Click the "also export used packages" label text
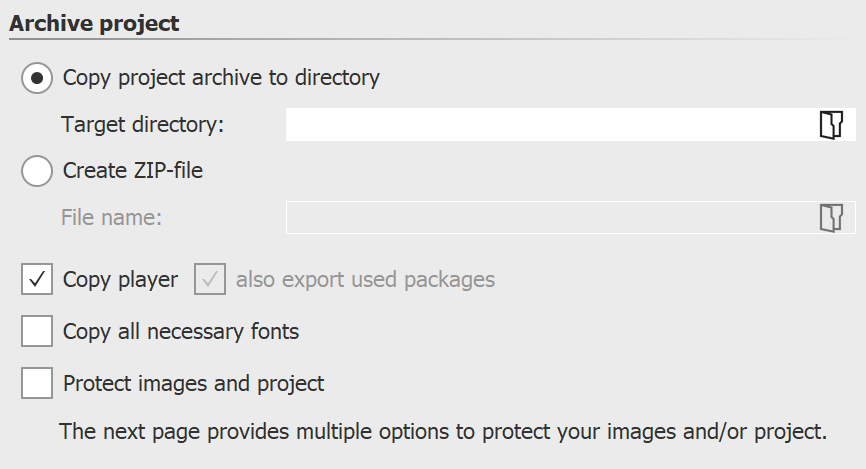 pos(365,280)
